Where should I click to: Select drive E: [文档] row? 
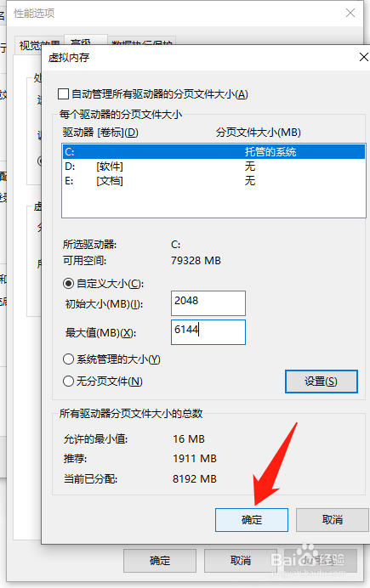(x=213, y=181)
